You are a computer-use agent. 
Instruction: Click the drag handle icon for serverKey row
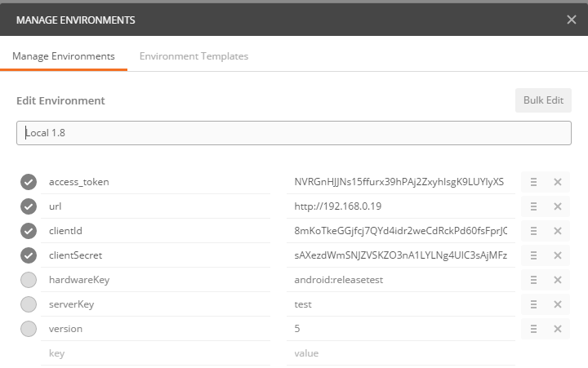click(533, 304)
